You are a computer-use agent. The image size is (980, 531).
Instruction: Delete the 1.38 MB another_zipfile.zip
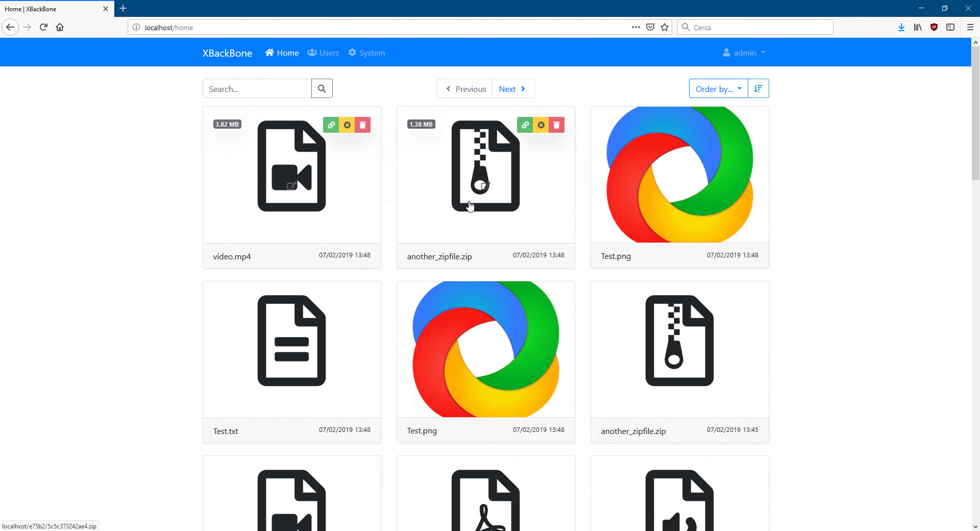pyautogui.click(x=557, y=125)
